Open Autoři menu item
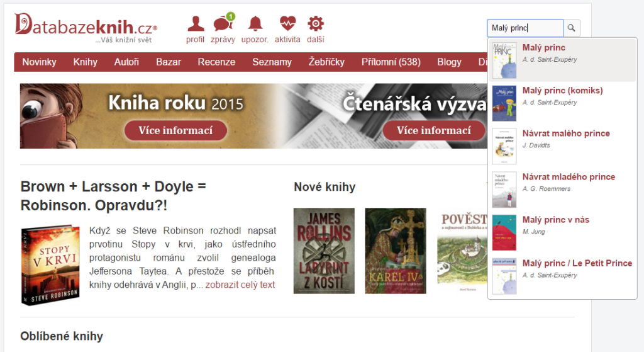 (126, 62)
